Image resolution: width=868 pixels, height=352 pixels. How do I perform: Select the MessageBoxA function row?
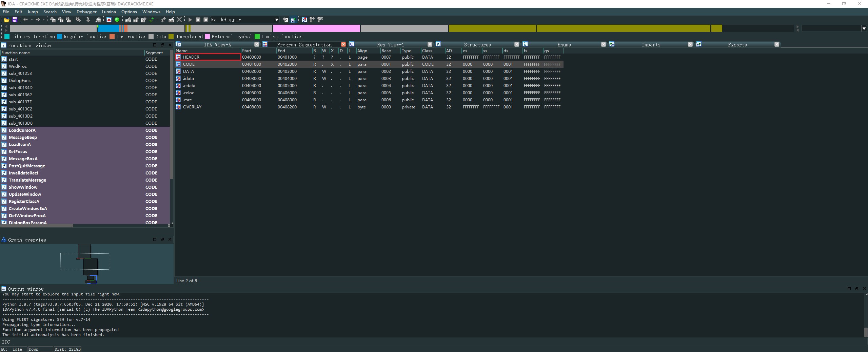pos(85,159)
